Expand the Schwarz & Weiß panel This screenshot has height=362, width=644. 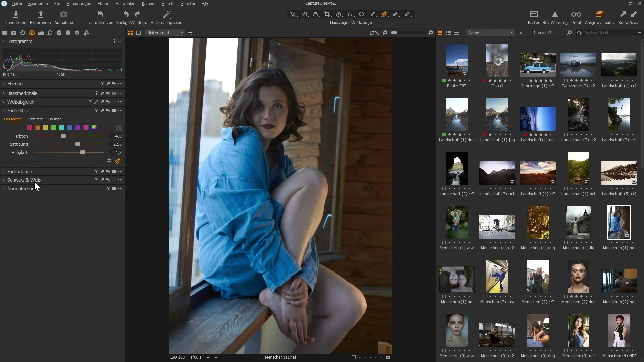pos(4,180)
